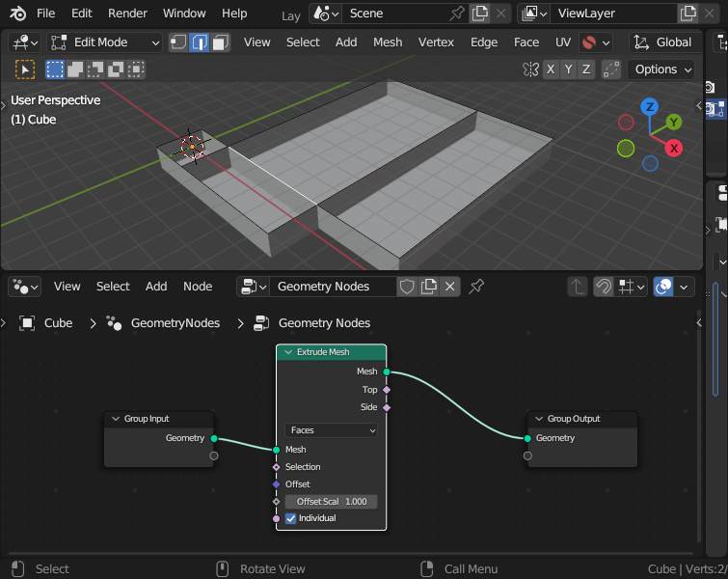Open the viewport View menu
728x579 pixels.
pyautogui.click(x=256, y=42)
